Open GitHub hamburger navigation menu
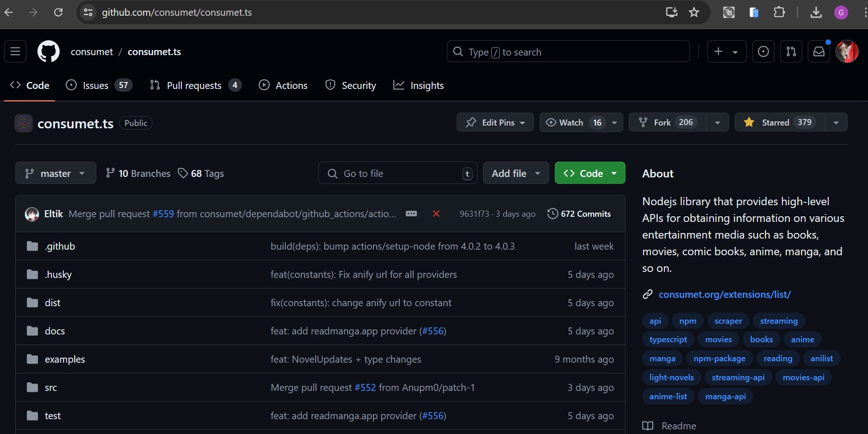868x434 pixels. (15, 51)
